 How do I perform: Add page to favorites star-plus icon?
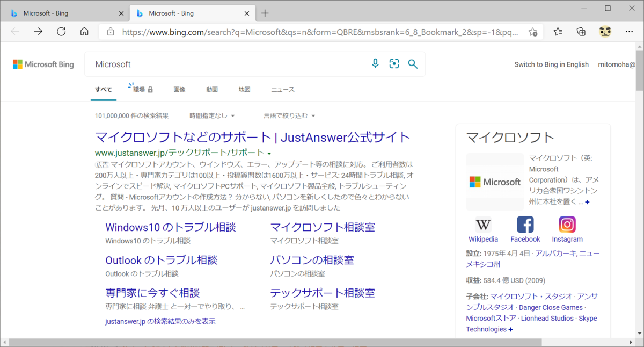coord(533,32)
